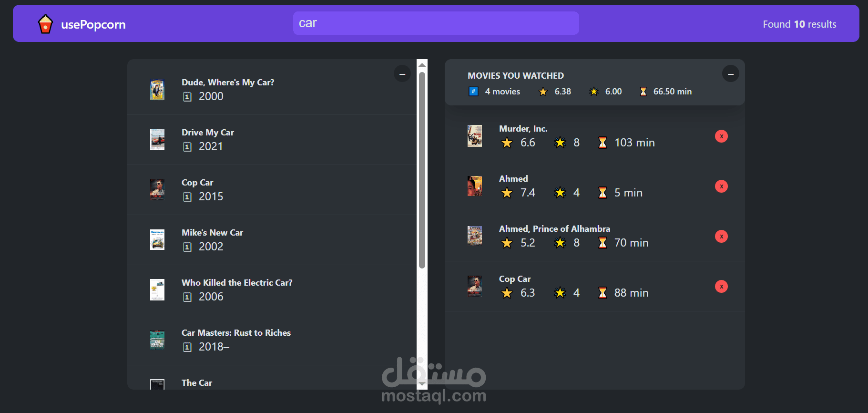The width and height of the screenshot is (868, 413).
Task: Click the scrollbar down arrow
Action: click(x=422, y=384)
